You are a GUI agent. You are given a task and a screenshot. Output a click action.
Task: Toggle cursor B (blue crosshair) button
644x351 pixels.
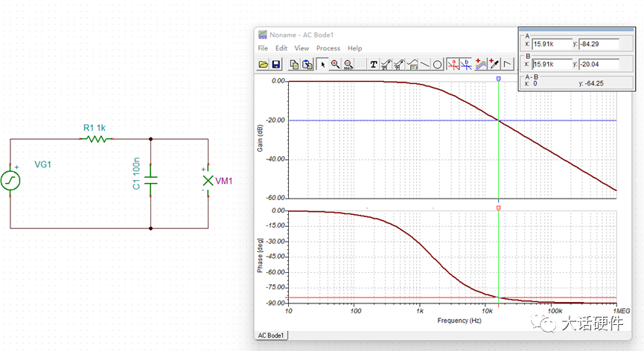click(466, 65)
